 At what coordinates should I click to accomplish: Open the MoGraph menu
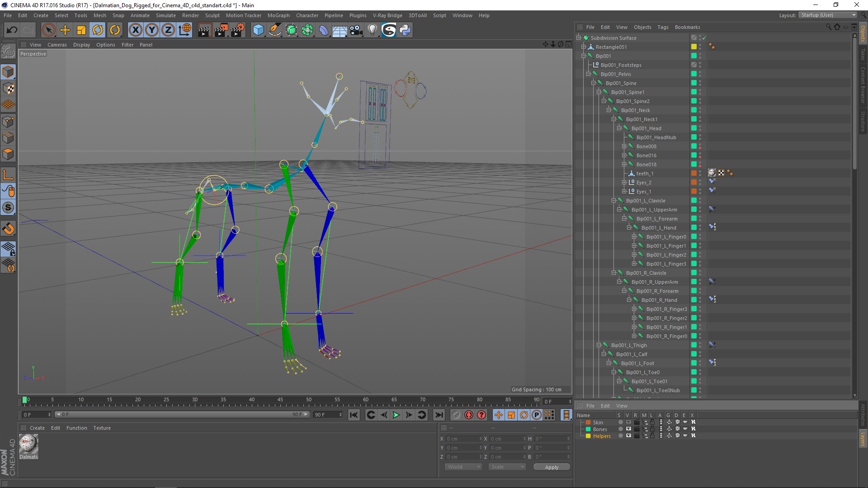point(278,15)
